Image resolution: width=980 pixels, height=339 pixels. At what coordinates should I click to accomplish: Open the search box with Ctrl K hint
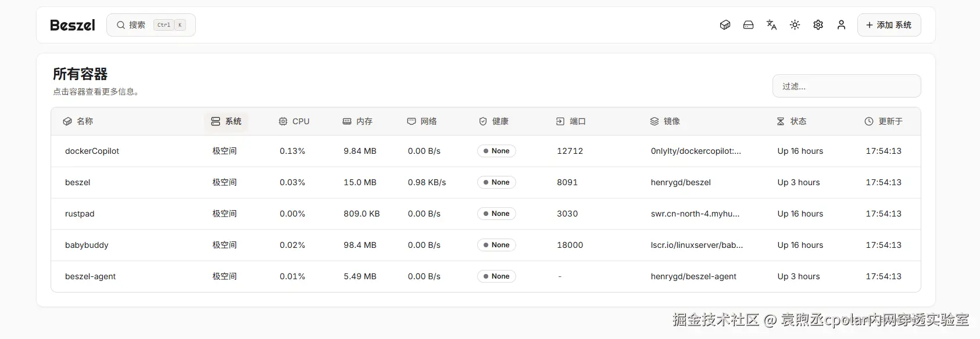tap(151, 25)
